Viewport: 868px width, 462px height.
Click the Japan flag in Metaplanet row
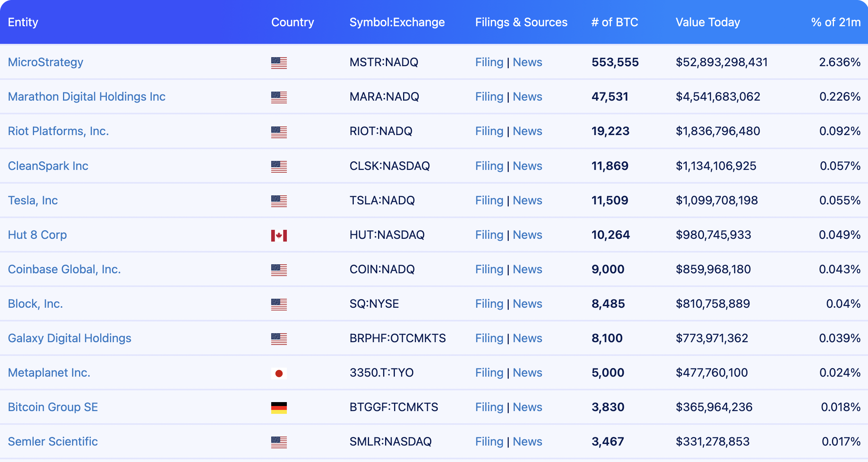tap(279, 373)
